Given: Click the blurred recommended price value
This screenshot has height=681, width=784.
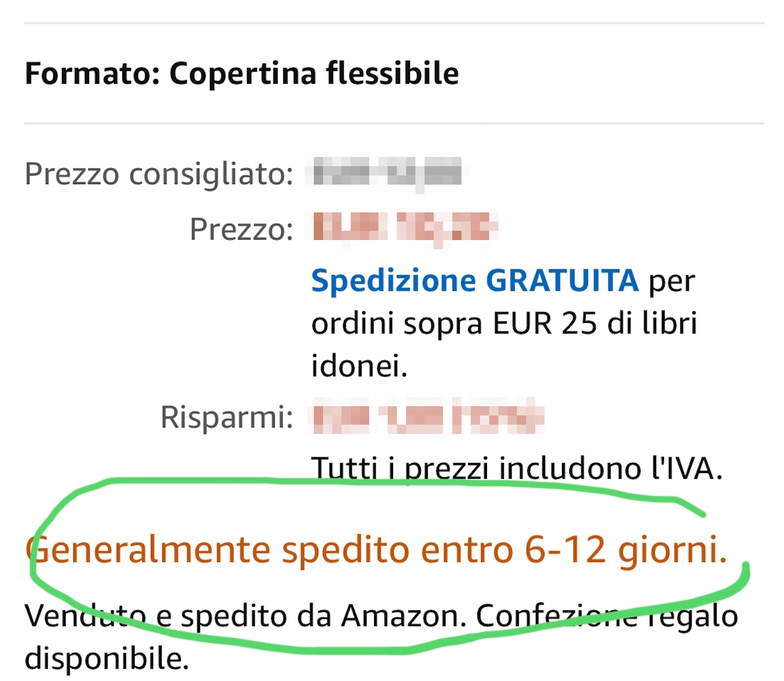Looking at the screenshot, I should click(x=387, y=174).
